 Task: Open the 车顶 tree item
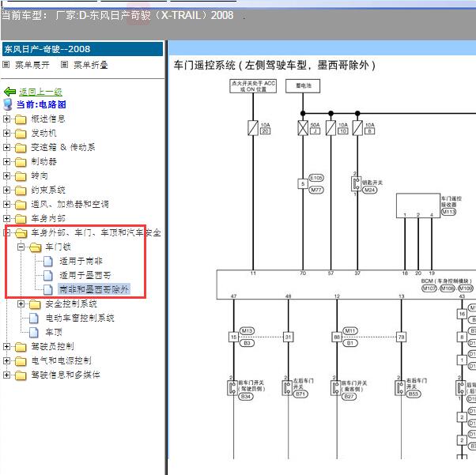pyautogui.click(x=54, y=333)
